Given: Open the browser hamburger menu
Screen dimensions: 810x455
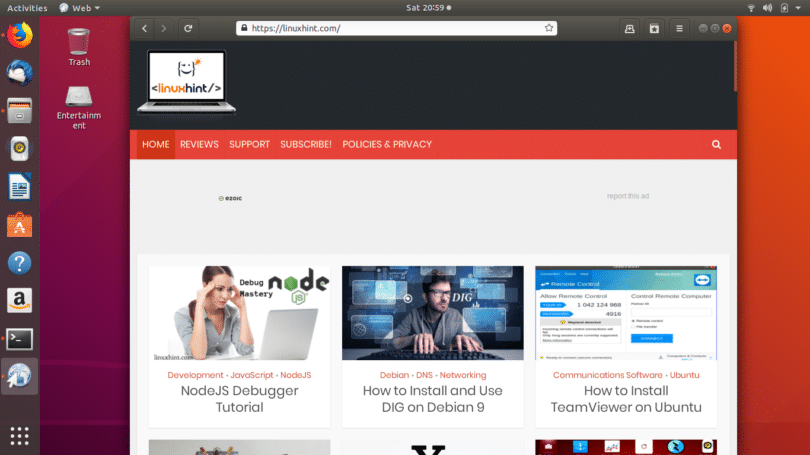Looking at the screenshot, I should 679,29.
